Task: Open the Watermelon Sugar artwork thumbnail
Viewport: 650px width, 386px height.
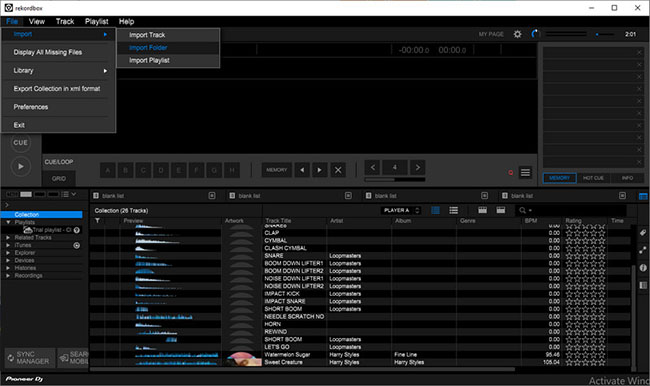Action: coord(242,355)
